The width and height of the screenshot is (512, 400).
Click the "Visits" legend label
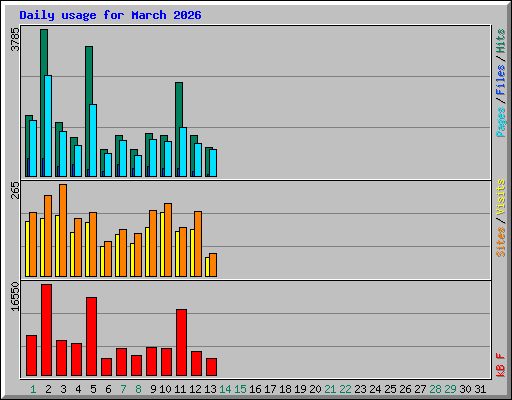click(x=500, y=197)
